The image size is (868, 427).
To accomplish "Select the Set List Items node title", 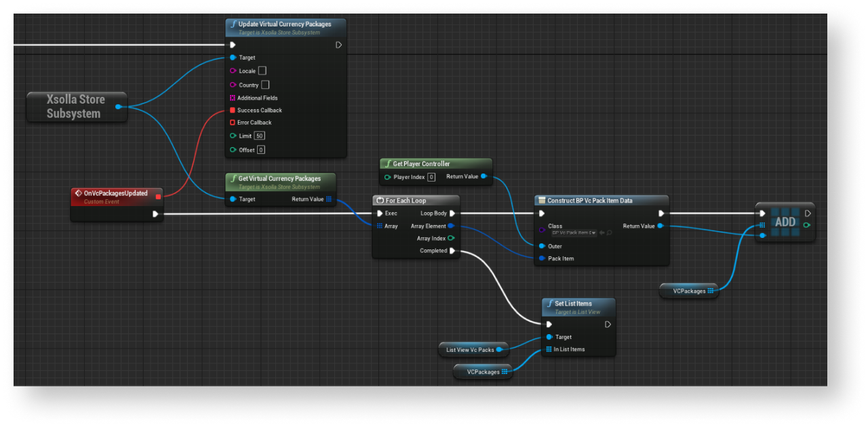I will [573, 304].
